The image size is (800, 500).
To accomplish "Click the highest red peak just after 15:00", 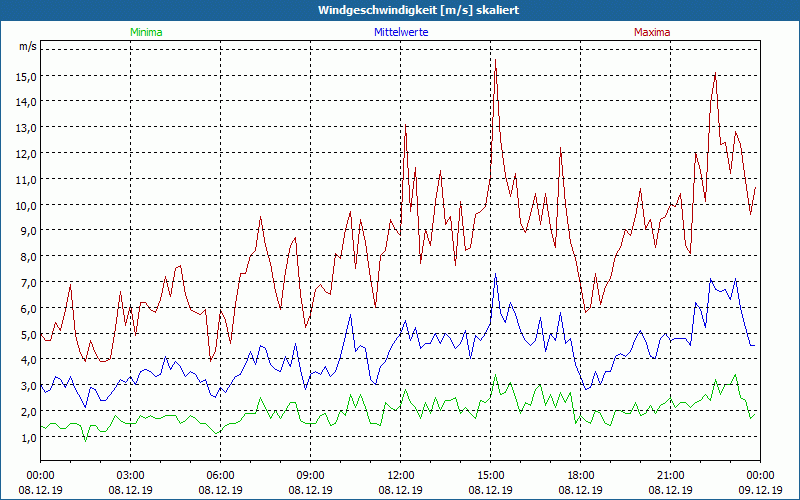I will [x=495, y=61].
